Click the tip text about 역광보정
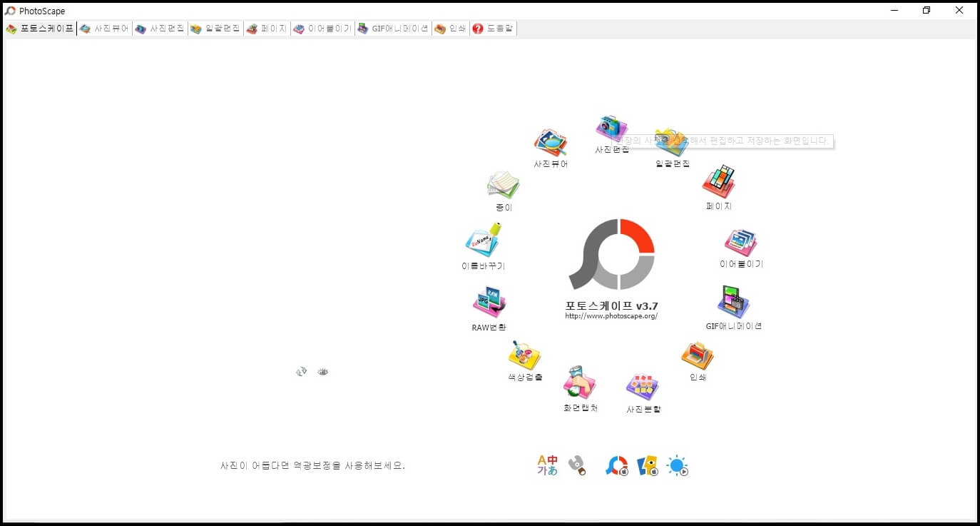Screen dimensions: 980x526 pos(312,465)
